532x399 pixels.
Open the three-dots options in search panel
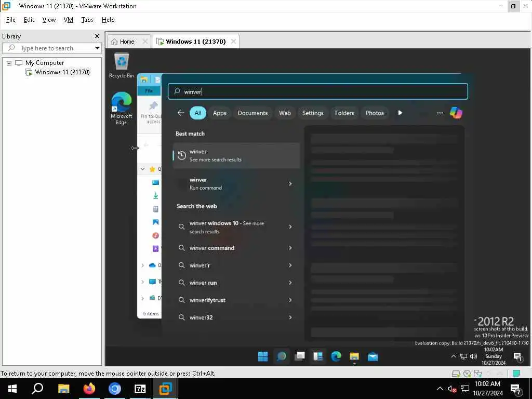point(440,113)
